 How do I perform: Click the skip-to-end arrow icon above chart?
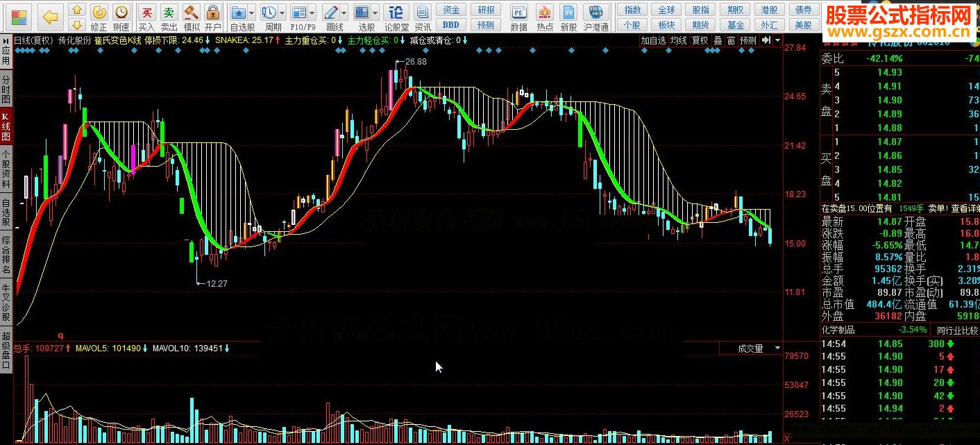click(x=766, y=40)
